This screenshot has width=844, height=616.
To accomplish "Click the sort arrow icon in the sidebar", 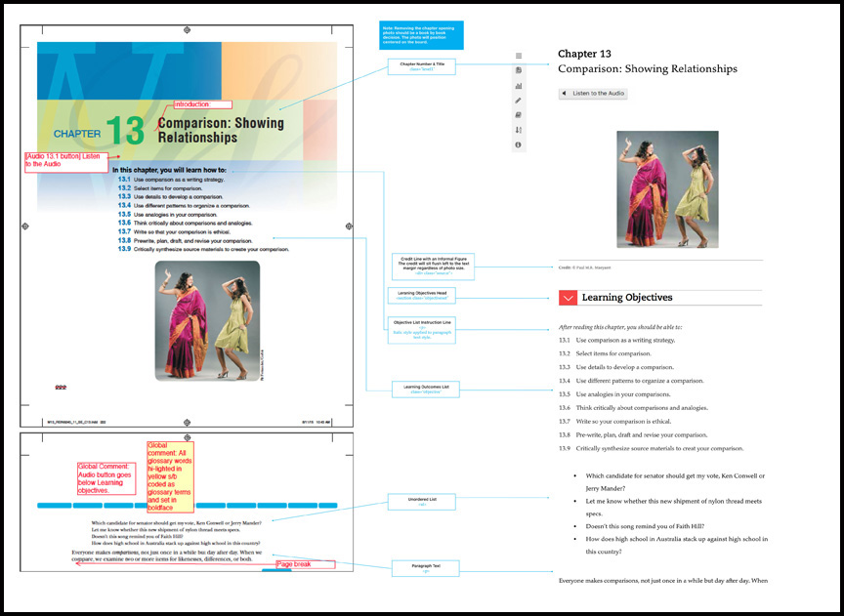I will pyautogui.click(x=519, y=130).
